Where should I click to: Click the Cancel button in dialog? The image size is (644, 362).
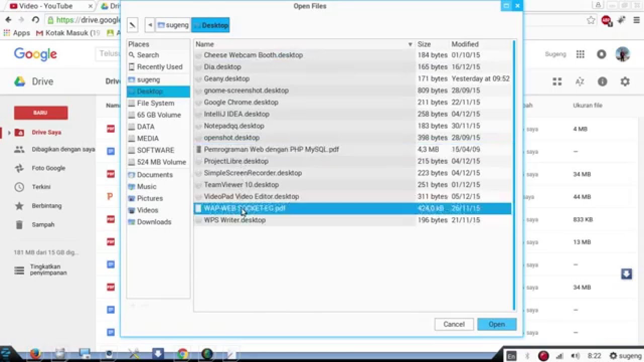(454, 324)
